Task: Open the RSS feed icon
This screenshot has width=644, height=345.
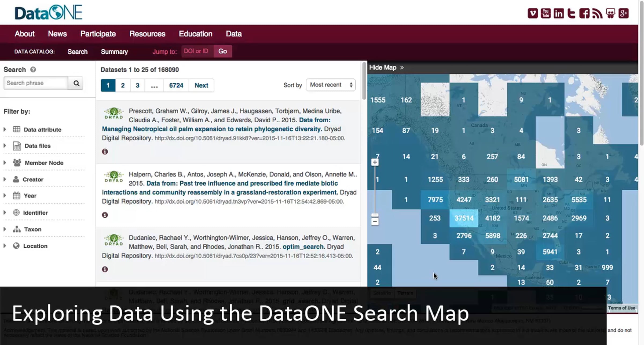Action: coord(597,13)
